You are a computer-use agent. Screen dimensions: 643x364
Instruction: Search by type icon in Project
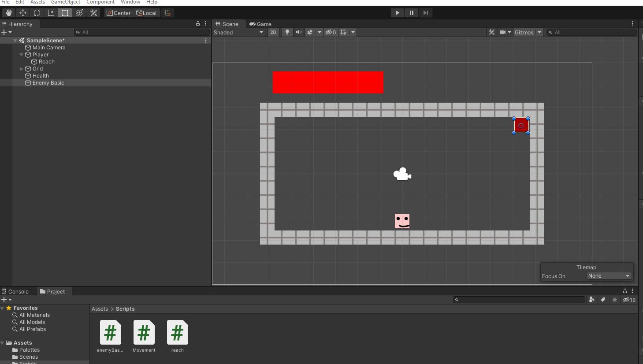click(x=592, y=300)
